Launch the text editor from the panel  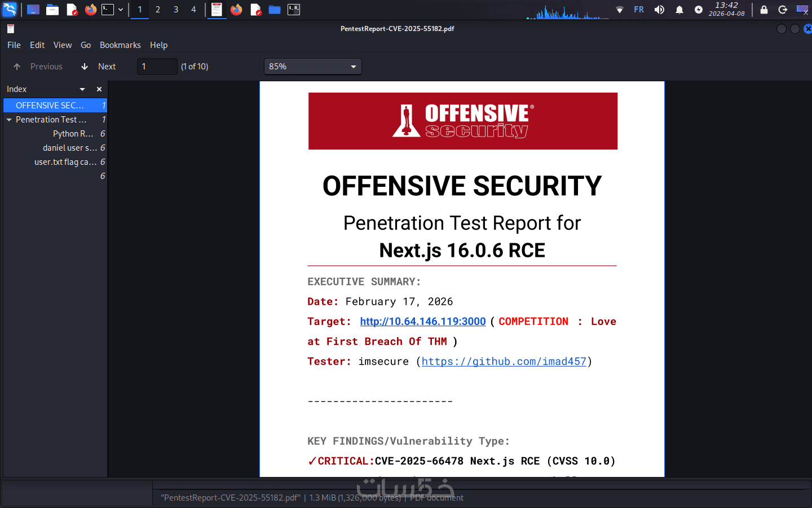coord(72,10)
